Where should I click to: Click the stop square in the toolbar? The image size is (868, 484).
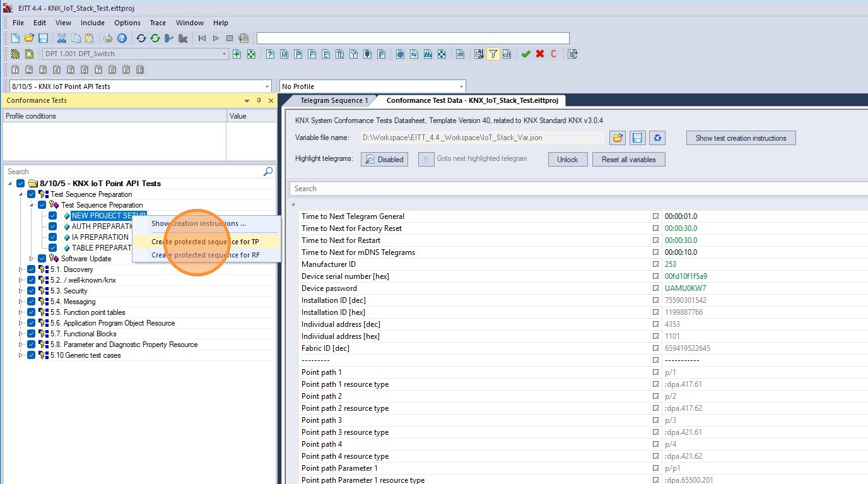pos(230,38)
